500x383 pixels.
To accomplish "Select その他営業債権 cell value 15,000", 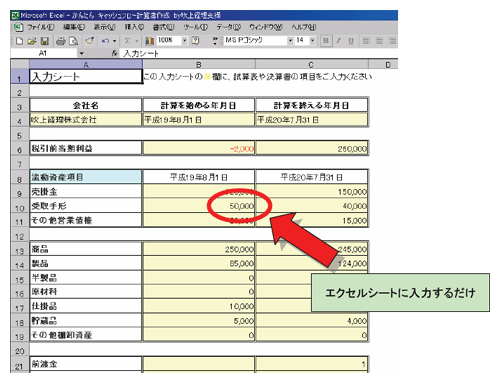I will click(312, 220).
